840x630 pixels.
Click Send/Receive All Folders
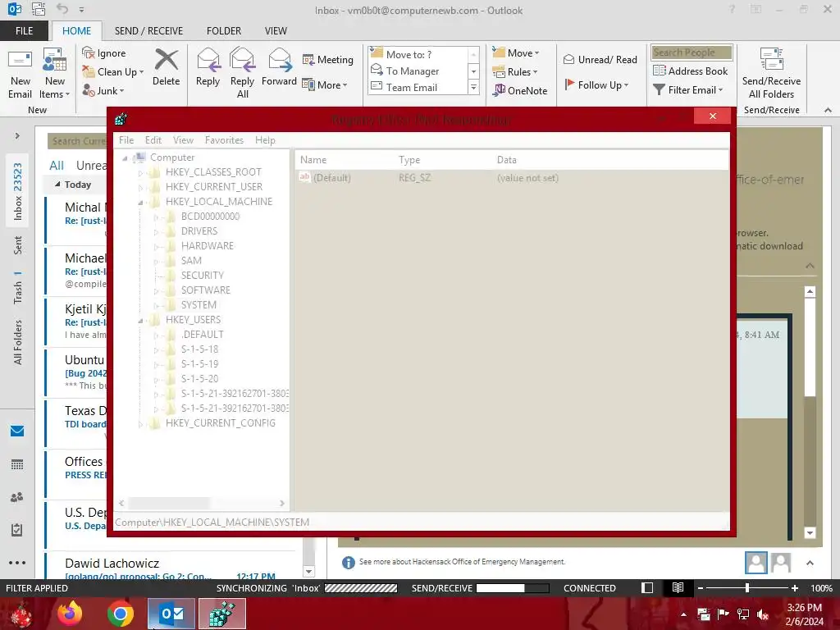pos(771,73)
